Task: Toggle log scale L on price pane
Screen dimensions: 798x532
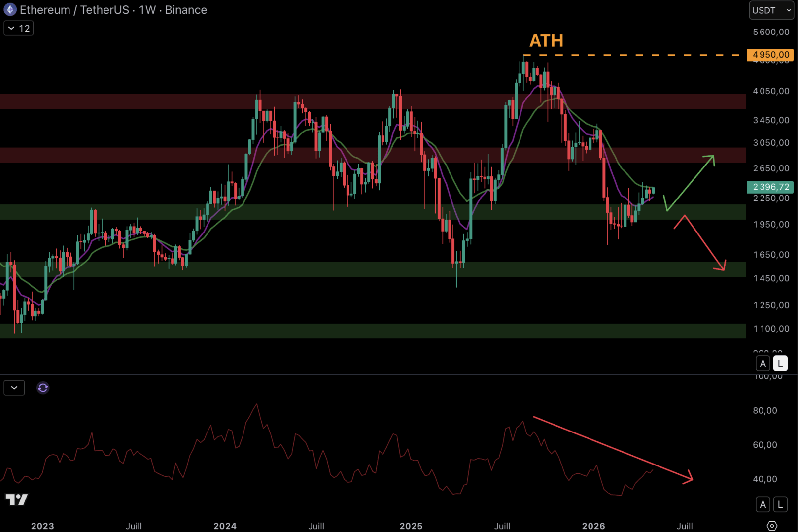Action: pos(780,364)
